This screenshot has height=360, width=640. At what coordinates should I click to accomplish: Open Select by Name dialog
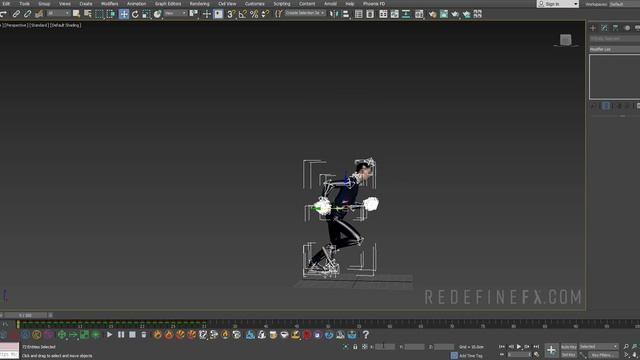pyautogui.click(x=88, y=14)
